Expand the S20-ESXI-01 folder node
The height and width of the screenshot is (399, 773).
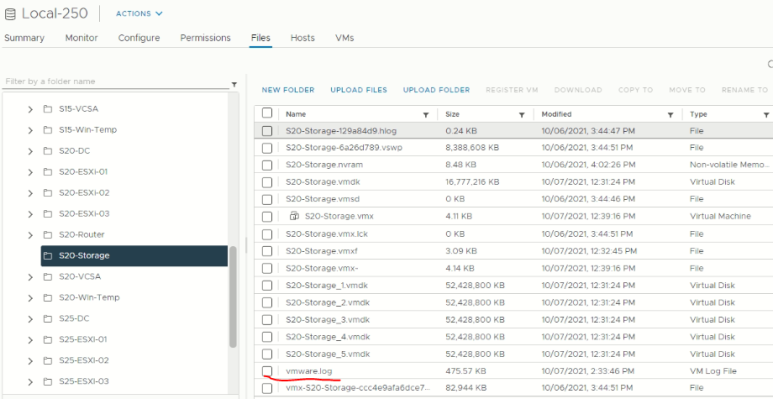tap(31, 173)
